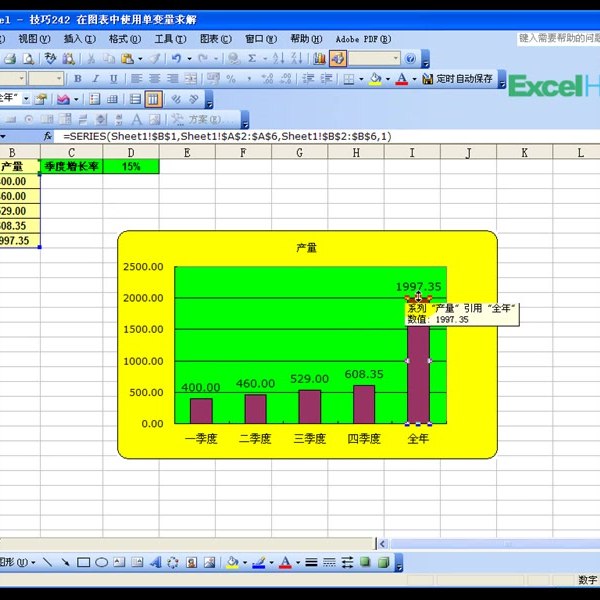600x600 pixels.
Task: Expand the fill color dropdown arrow
Action: [388, 79]
